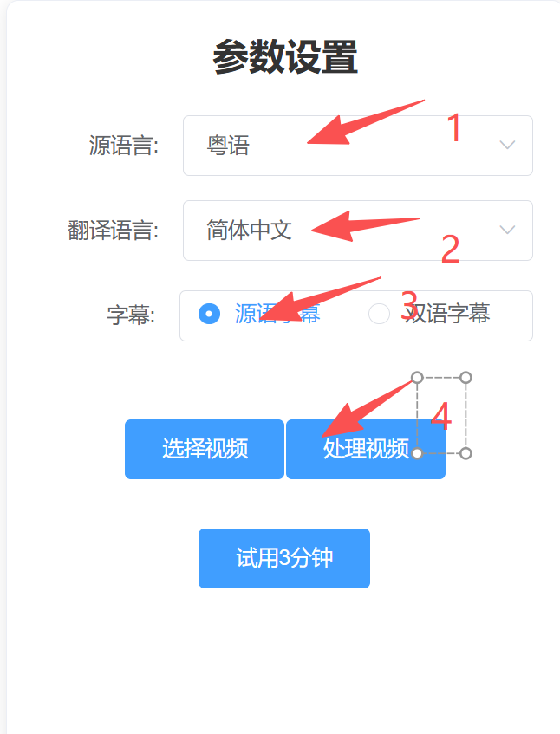Select the 双语字幕 radio button
560x734 pixels.
click(x=379, y=314)
